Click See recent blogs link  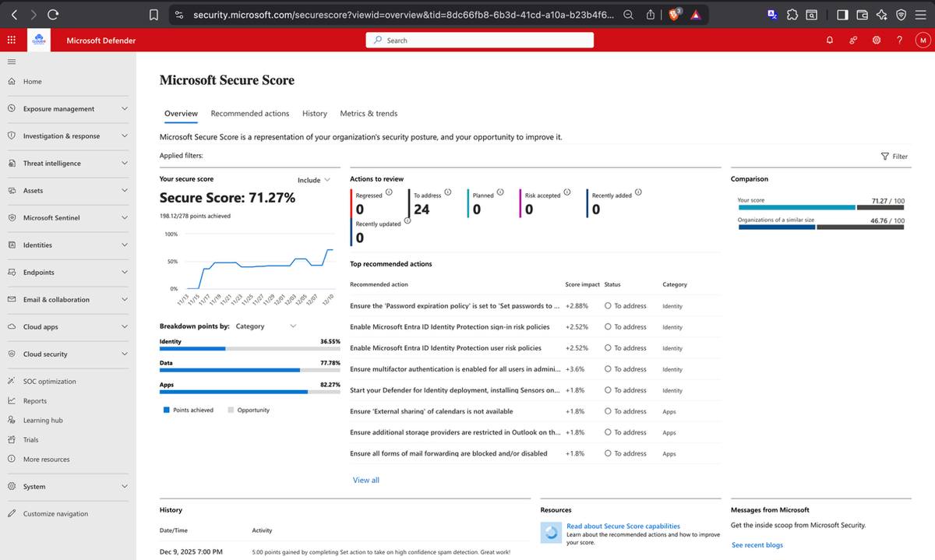pos(757,545)
